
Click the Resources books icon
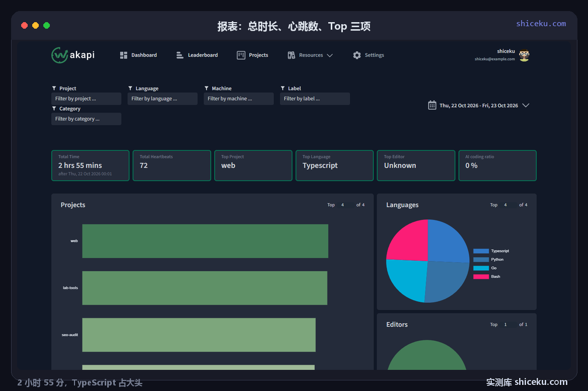pyautogui.click(x=291, y=55)
